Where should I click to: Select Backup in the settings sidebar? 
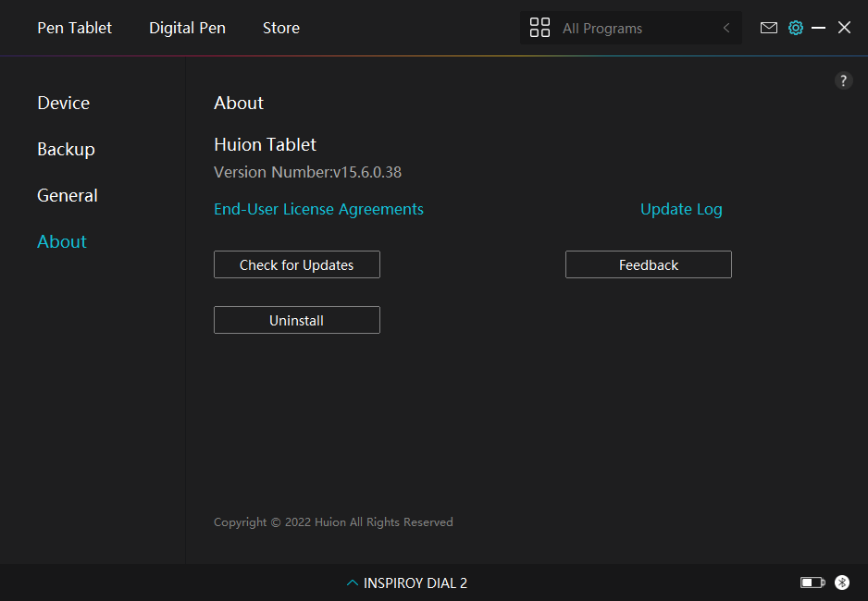(x=66, y=149)
